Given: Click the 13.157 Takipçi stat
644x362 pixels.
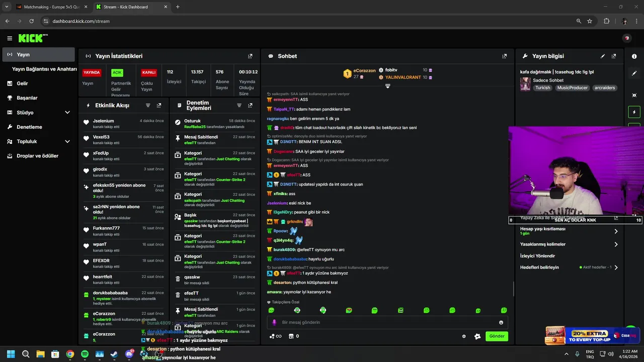Looking at the screenshot, I should pos(198,77).
